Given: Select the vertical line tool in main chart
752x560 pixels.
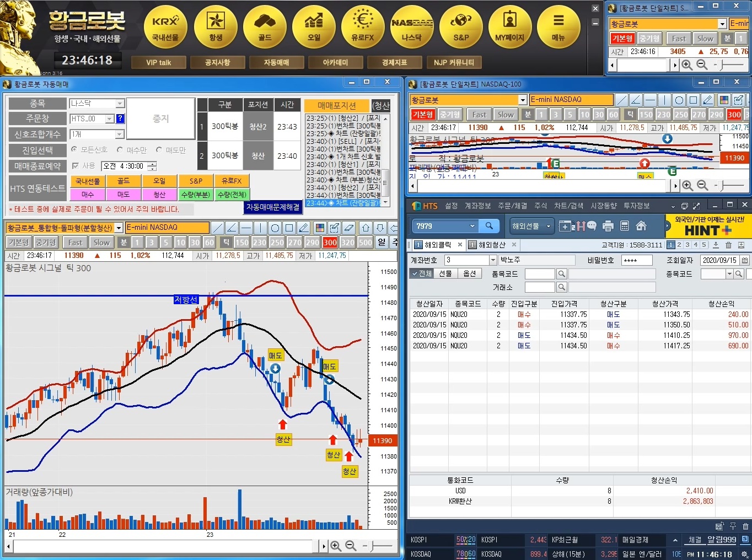Looking at the screenshot, I should pyautogui.click(x=261, y=228).
